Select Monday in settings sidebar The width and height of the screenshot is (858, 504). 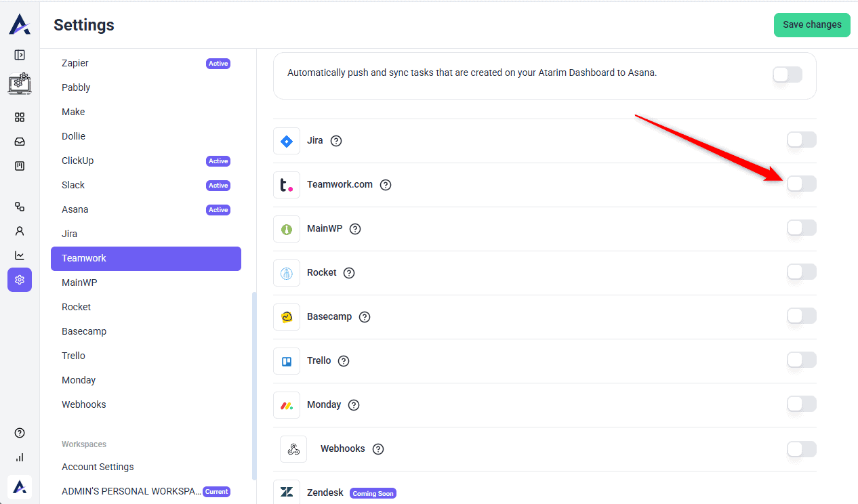146,380
